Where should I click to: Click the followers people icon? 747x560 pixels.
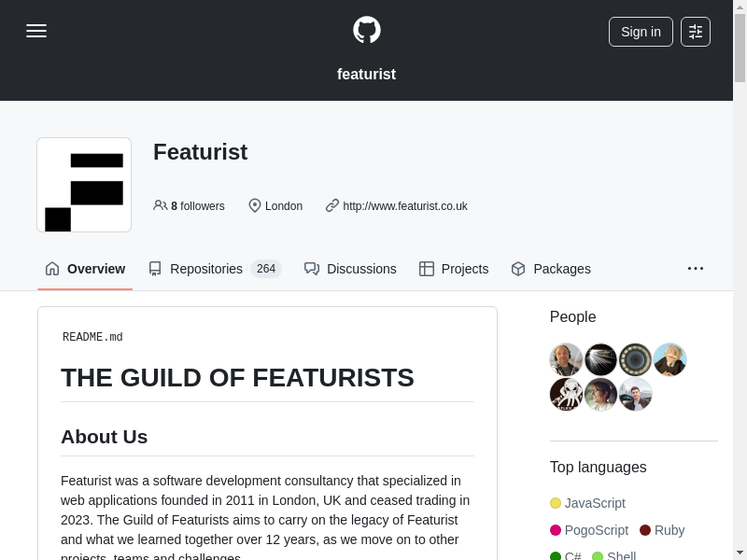[x=161, y=205]
